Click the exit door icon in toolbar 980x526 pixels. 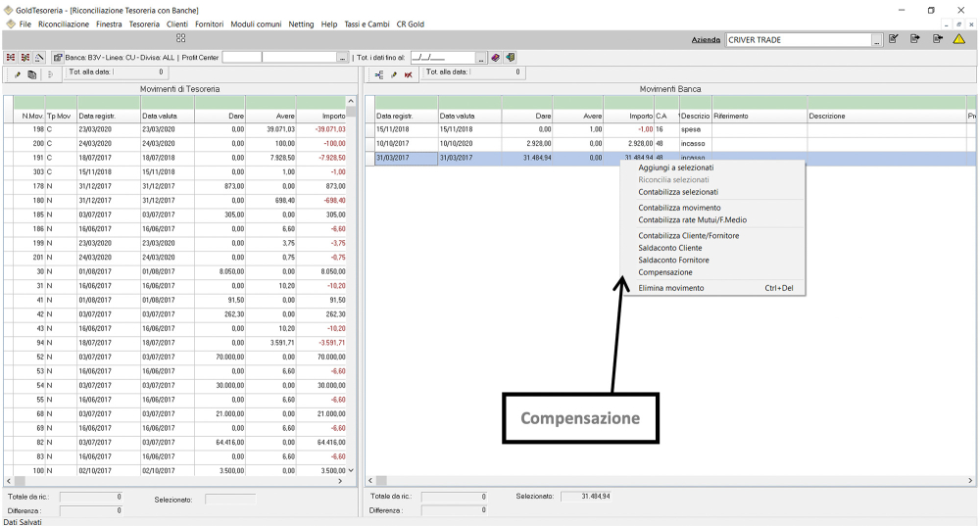[x=511, y=58]
